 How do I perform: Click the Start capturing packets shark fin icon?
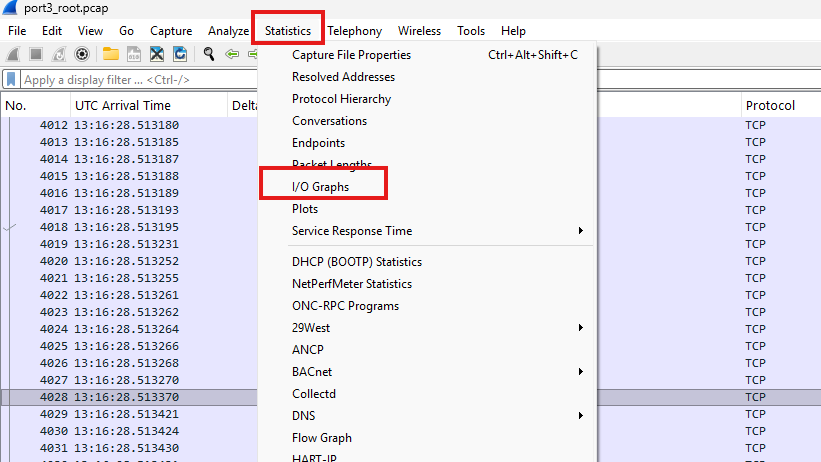13,54
